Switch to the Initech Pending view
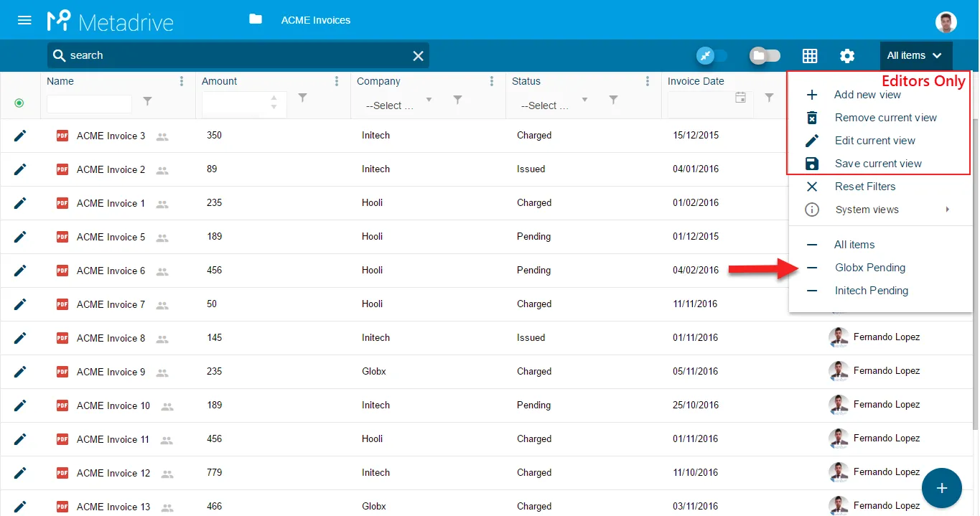Screen dimensions: 980x516 pyautogui.click(x=872, y=291)
